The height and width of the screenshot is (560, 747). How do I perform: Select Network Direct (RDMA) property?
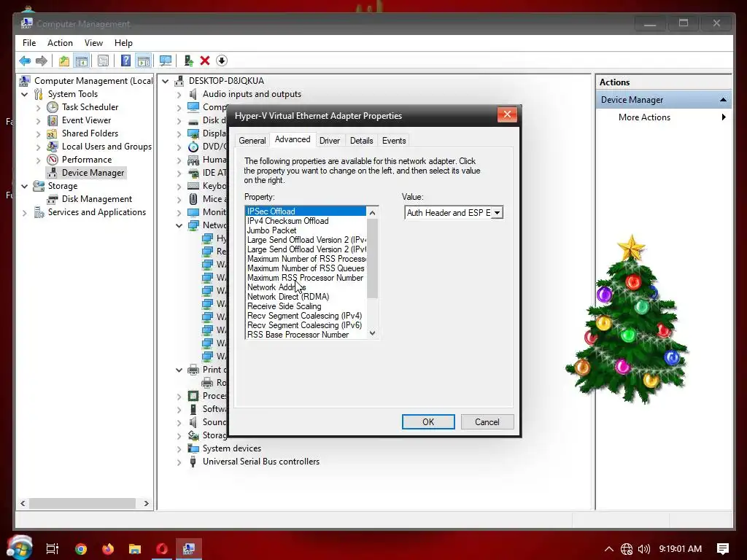tap(306, 297)
